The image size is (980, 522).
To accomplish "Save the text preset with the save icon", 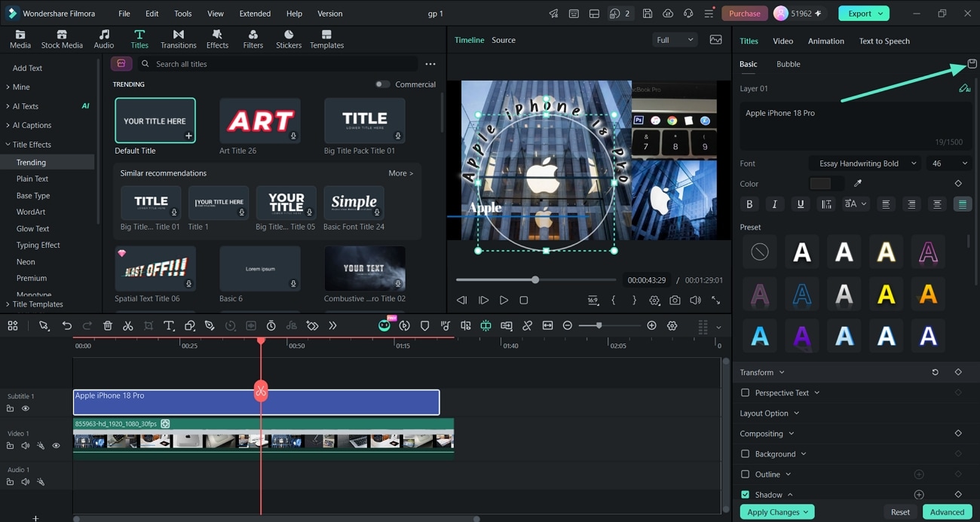I will coord(972,64).
